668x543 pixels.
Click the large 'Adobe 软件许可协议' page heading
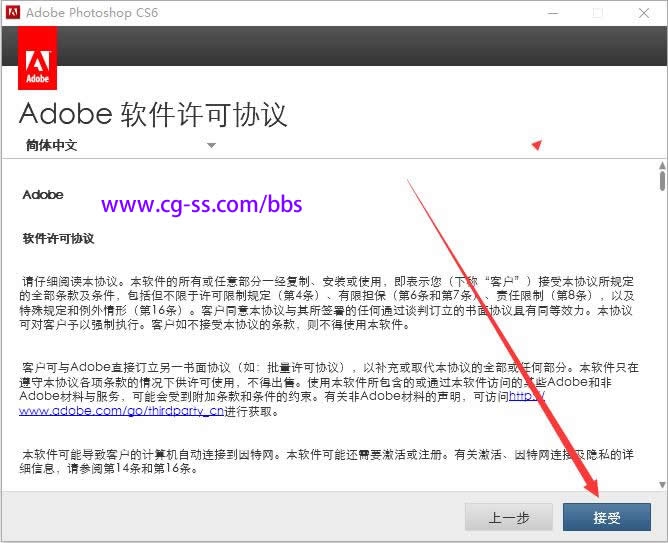(153, 113)
